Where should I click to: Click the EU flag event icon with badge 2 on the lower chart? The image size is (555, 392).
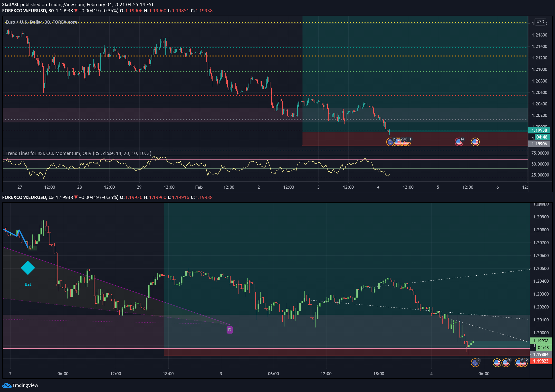coord(475,363)
